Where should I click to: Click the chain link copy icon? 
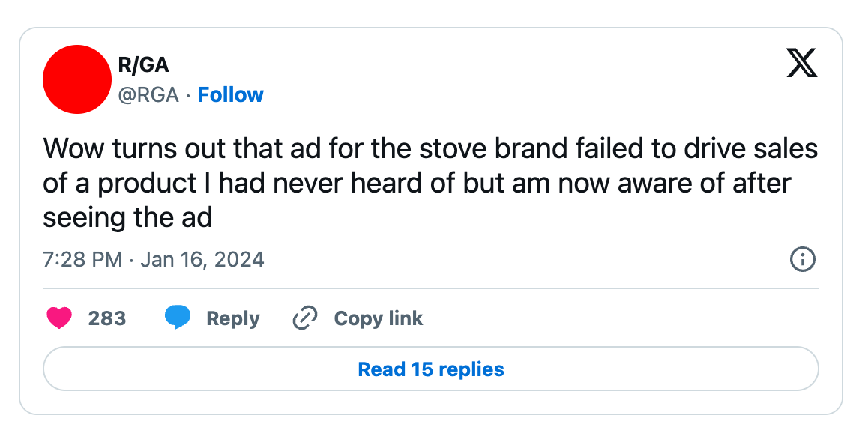tap(305, 318)
